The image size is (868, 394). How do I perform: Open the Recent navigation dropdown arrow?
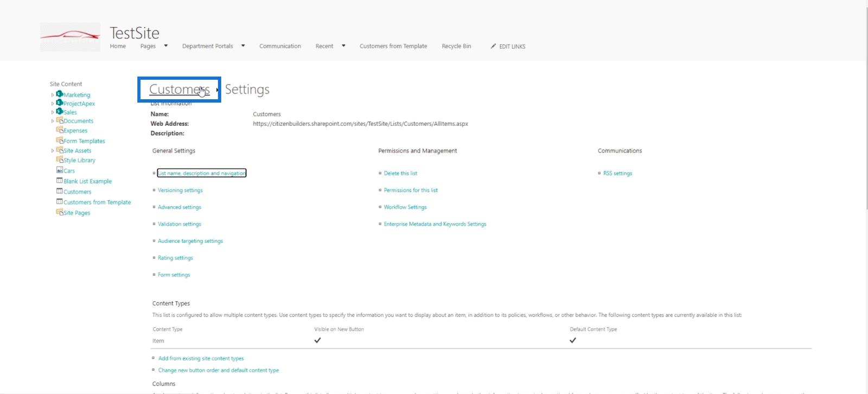point(343,46)
